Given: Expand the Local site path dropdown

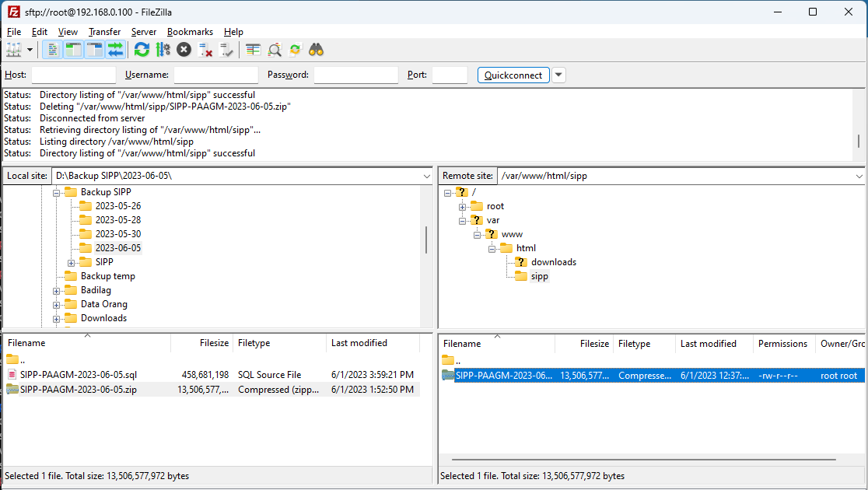Looking at the screenshot, I should [426, 176].
